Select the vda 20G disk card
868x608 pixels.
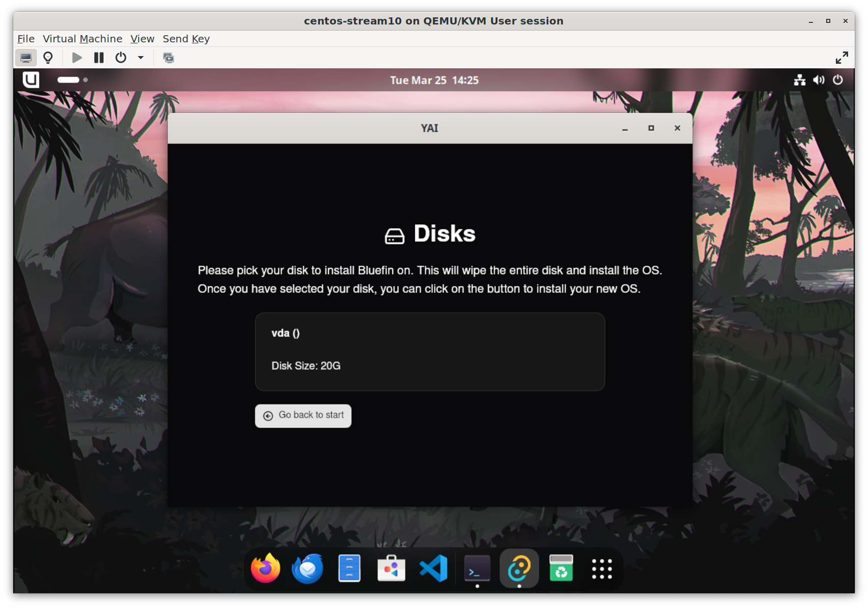[430, 352]
